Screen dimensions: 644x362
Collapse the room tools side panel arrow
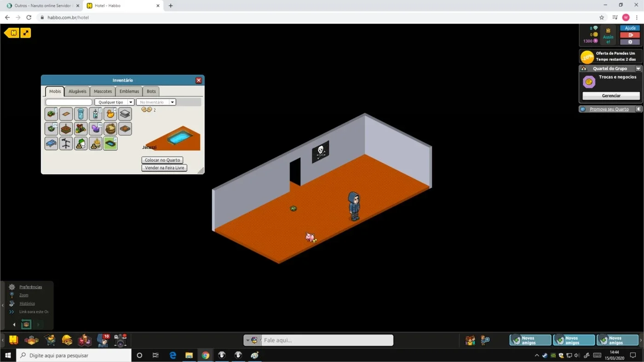[x=2, y=305]
